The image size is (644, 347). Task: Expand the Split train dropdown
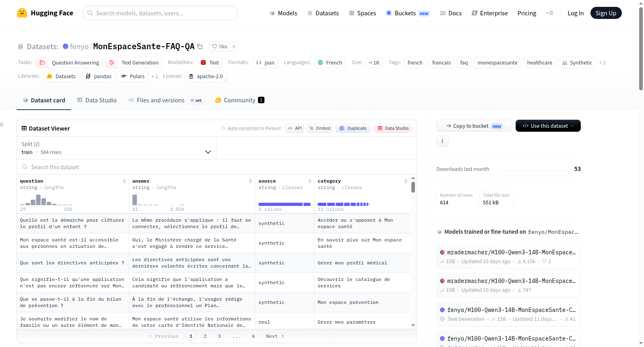(116, 148)
